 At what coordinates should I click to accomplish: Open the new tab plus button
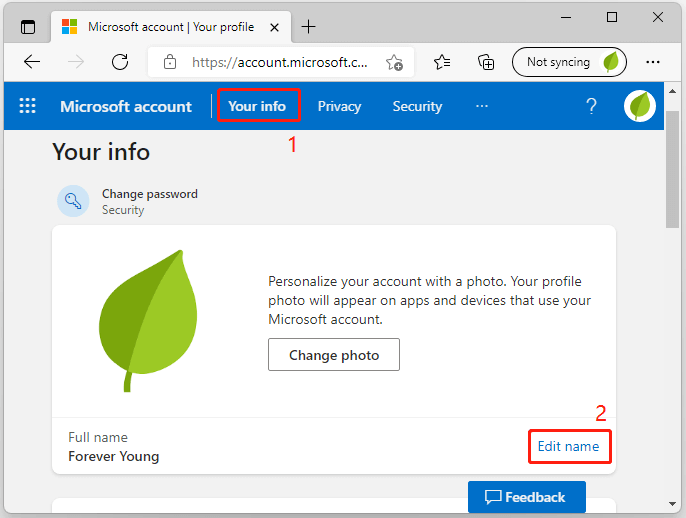308,27
